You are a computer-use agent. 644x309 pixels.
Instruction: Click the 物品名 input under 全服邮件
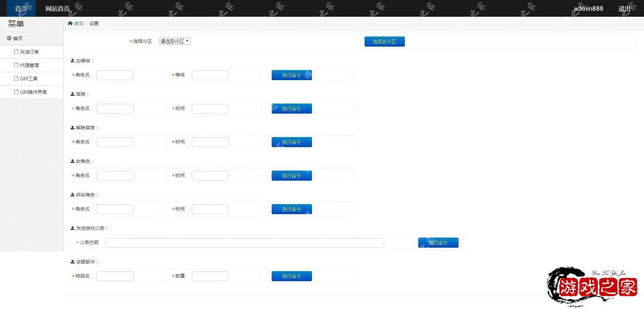(x=115, y=276)
